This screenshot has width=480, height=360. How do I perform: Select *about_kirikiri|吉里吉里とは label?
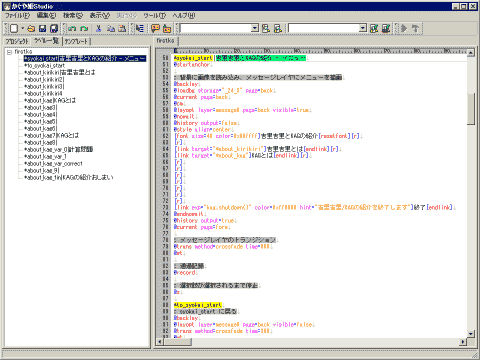[x=60, y=72]
